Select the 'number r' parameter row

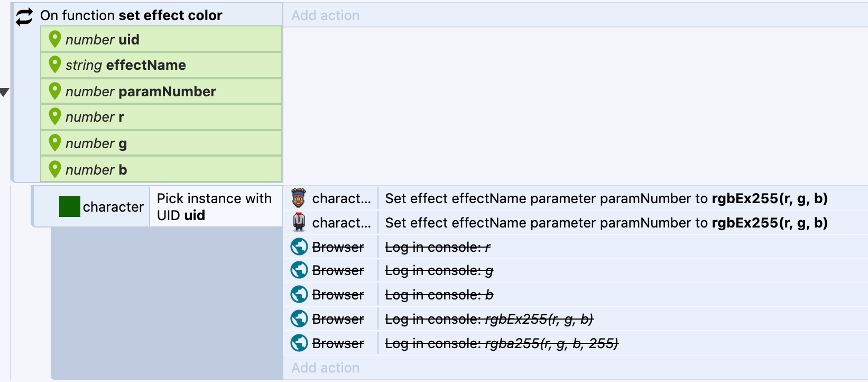(161, 117)
